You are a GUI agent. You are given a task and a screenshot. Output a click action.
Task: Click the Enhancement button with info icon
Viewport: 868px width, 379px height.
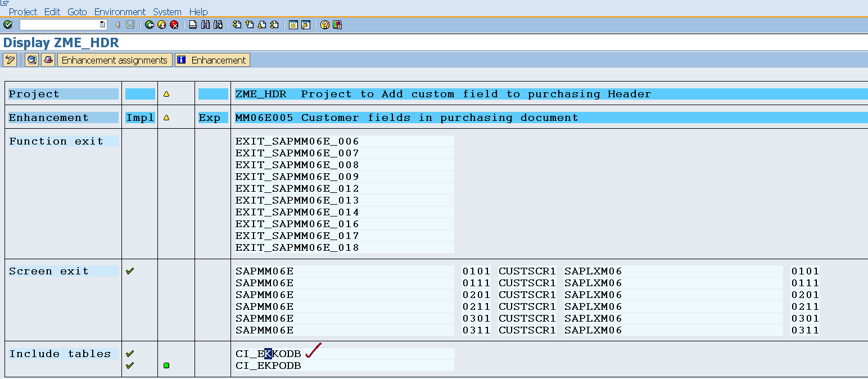[212, 60]
